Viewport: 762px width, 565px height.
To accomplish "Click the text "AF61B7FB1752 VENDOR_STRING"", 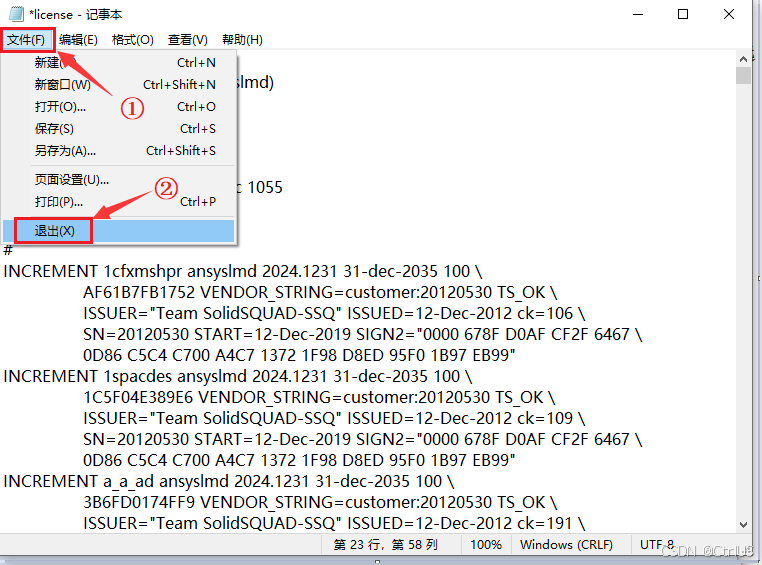I will pos(320,292).
